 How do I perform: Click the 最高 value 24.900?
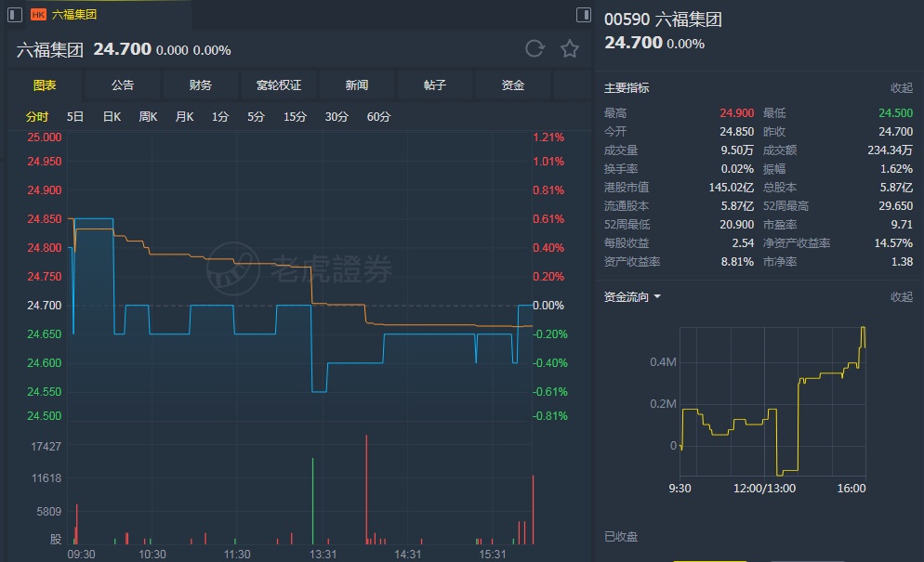click(736, 113)
